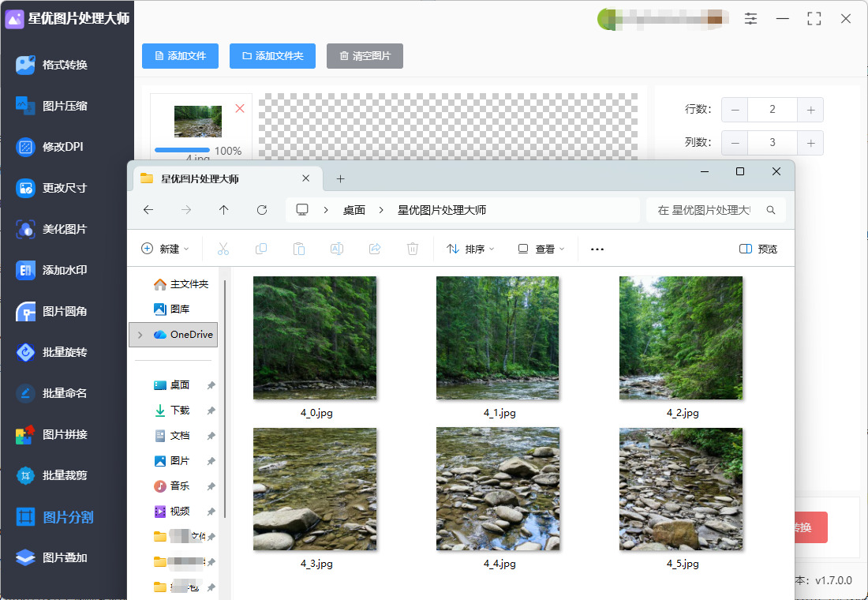Image resolution: width=868 pixels, height=600 pixels.
Task: Increase the 行数 row count with plus
Action: click(x=810, y=110)
